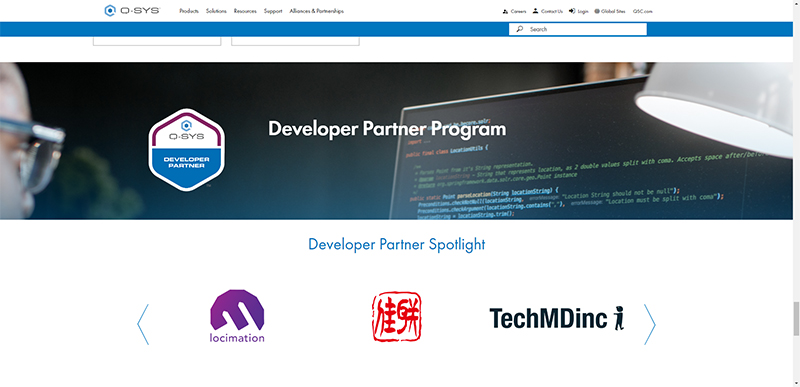Expand the Resources menu

click(x=245, y=11)
